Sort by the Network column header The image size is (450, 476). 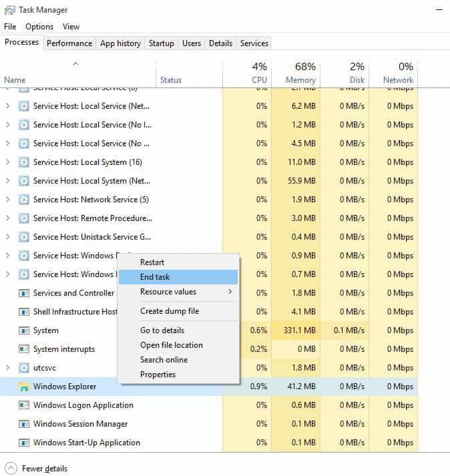click(x=393, y=73)
